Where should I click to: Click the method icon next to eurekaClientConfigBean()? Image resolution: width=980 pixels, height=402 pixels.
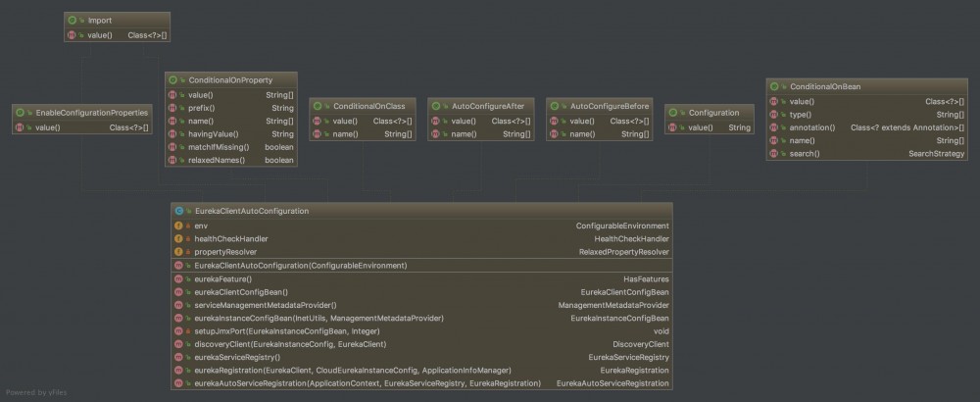[178, 292]
